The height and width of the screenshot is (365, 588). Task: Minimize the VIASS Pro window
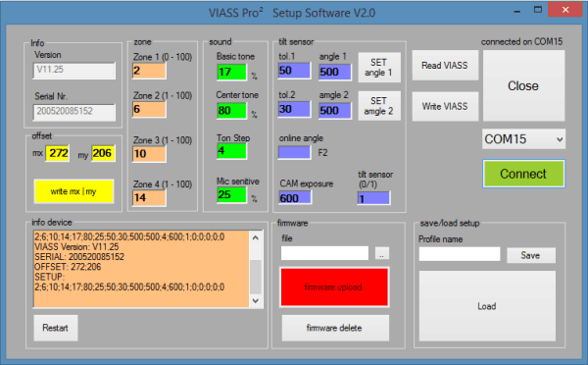click(x=517, y=11)
